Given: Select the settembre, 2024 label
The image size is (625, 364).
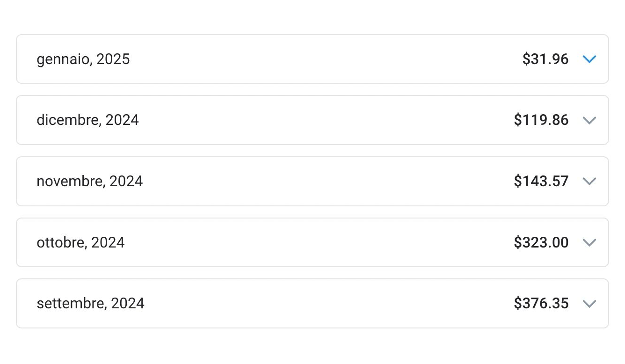Looking at the screenshot, I should (90, 304).
